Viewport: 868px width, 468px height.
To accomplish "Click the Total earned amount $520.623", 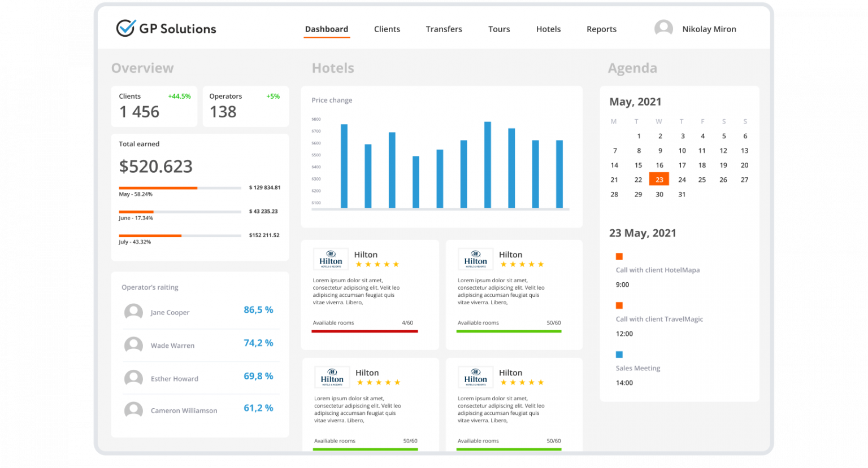I will (x=156, y=166).
